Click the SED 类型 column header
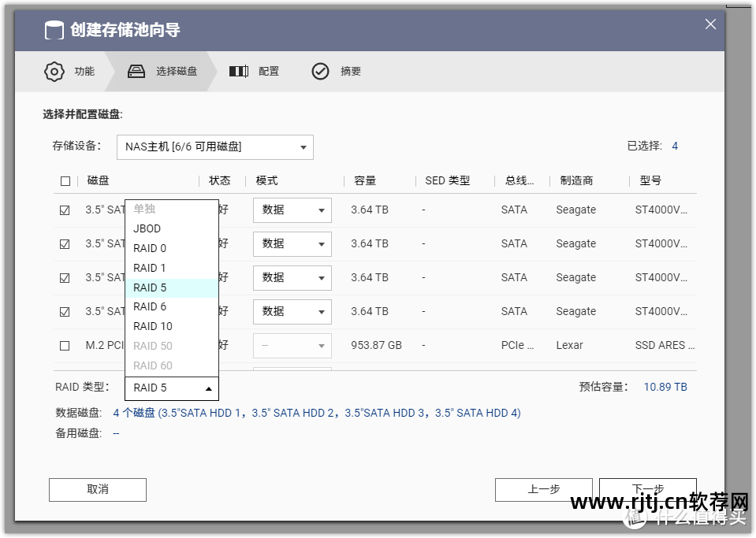Viewport: 756px width, 538px height. pos(448,180)
